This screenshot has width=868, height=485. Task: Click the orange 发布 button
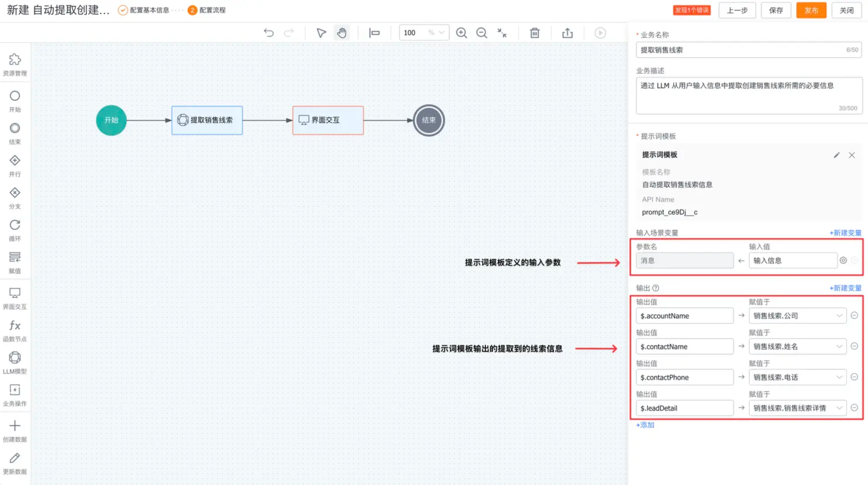point(811,10)
